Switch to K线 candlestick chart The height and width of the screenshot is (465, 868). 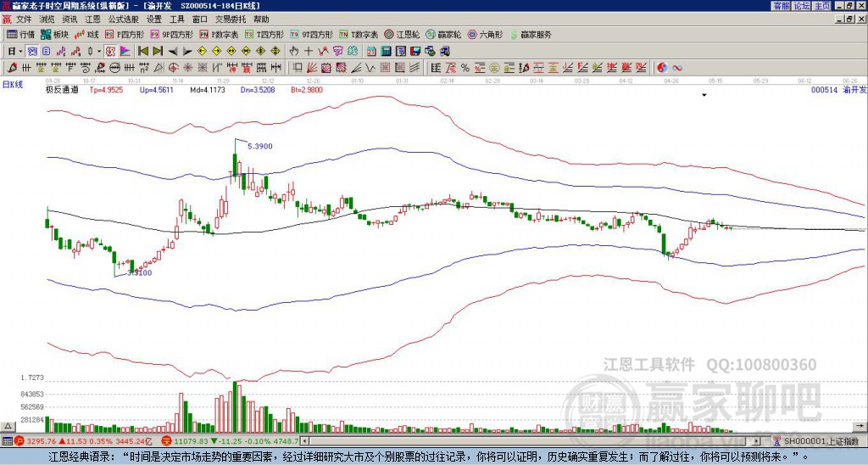[x=86, y=35]
